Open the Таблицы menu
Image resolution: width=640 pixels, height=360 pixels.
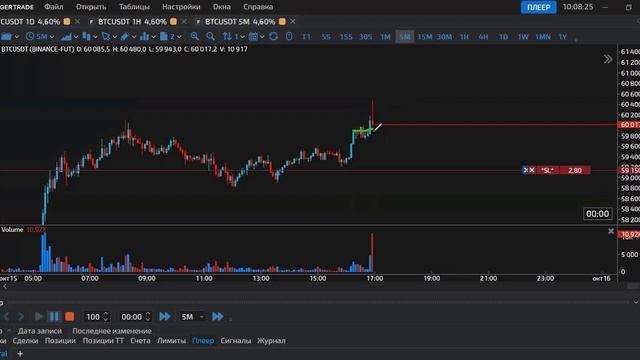134,7
